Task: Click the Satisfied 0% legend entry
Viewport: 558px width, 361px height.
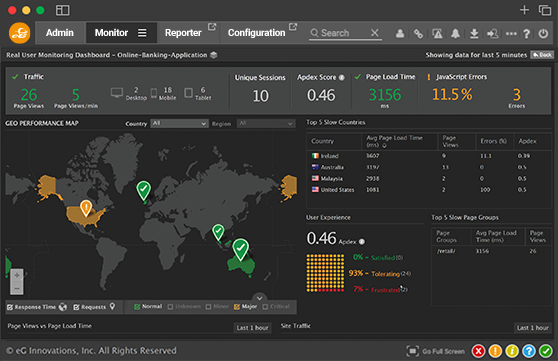Action: coord(378,257)
